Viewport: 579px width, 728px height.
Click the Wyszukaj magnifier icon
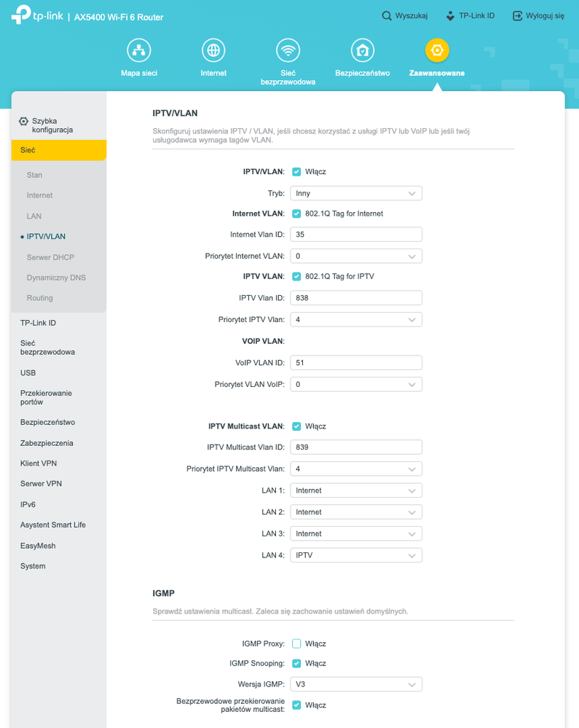(387, 15)
